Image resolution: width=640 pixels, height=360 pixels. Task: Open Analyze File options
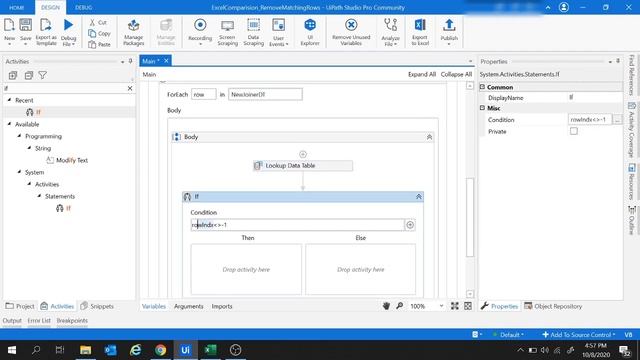coord(390,32)
